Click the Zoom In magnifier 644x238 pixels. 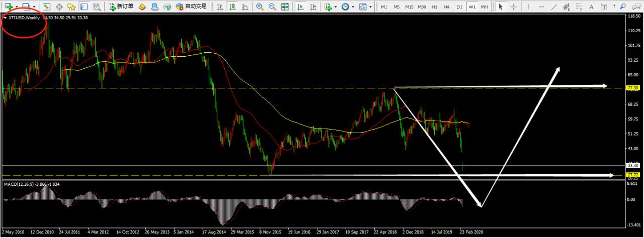(x=260, y=7)
